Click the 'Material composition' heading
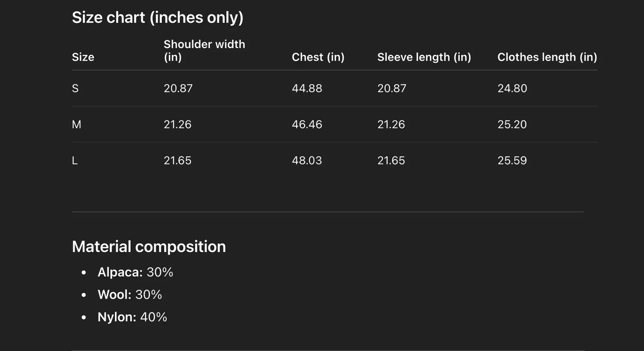 pos(149,247)
